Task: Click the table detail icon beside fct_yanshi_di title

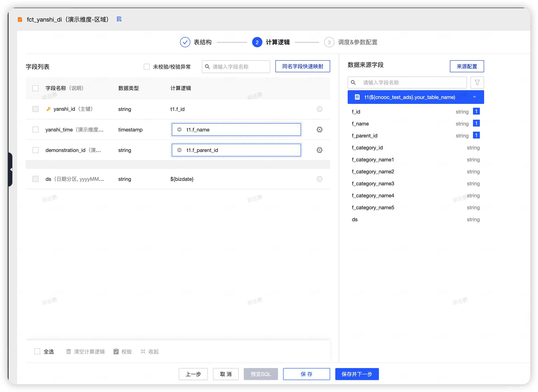Action: 119,19
